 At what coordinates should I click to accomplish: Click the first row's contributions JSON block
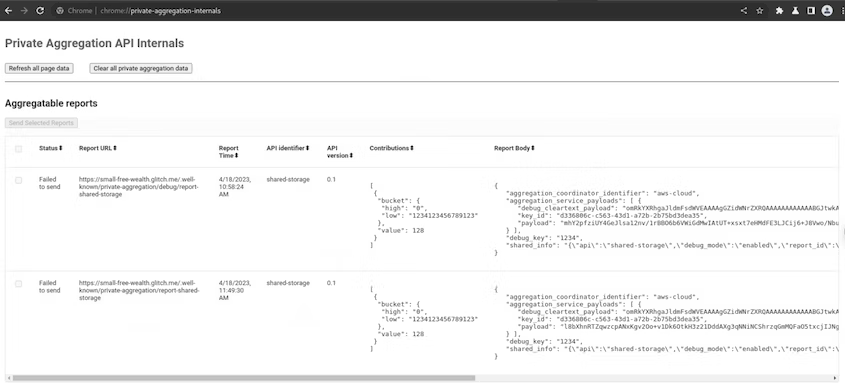pos(424,216)
